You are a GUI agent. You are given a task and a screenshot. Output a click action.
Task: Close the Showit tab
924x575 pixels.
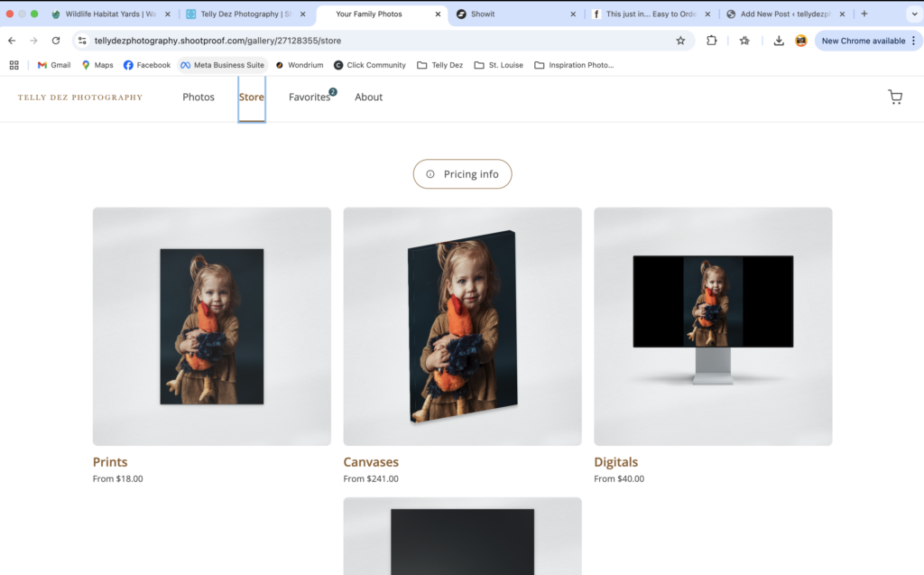573,14
